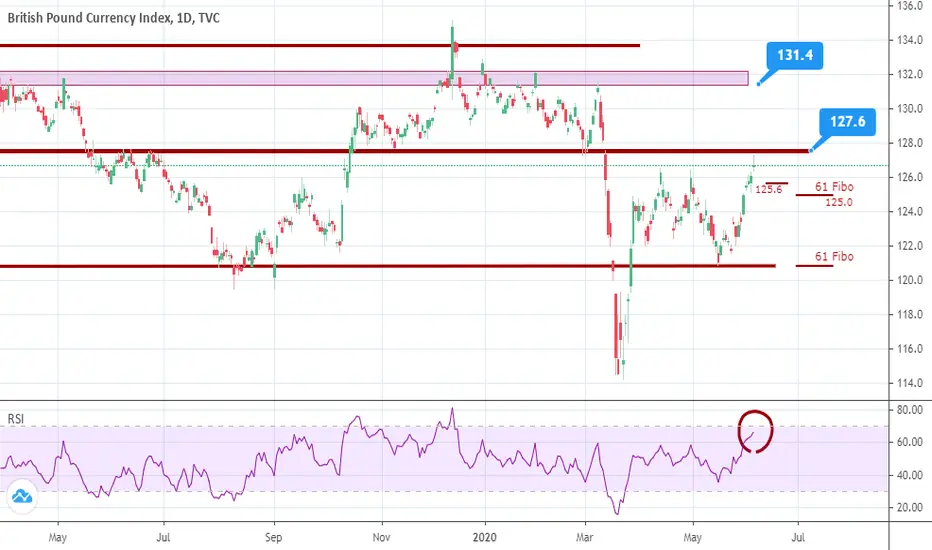Click the 80.00 RSI axis value

click(x=909, y=410)
